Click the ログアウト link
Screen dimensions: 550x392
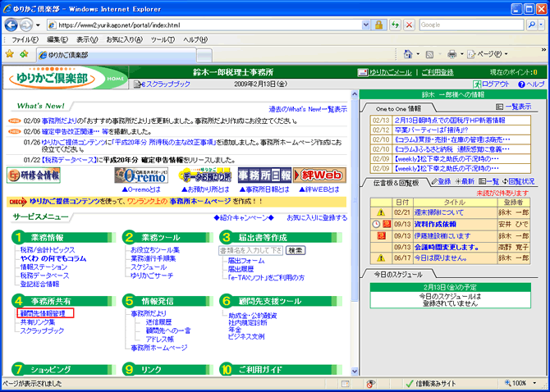pyautogui.click(x=492, y=84)
